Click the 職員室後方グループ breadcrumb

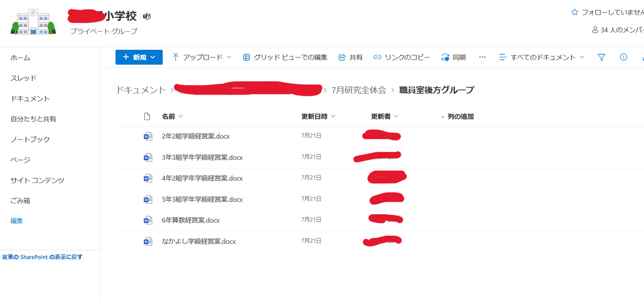[x=437, y=90]
